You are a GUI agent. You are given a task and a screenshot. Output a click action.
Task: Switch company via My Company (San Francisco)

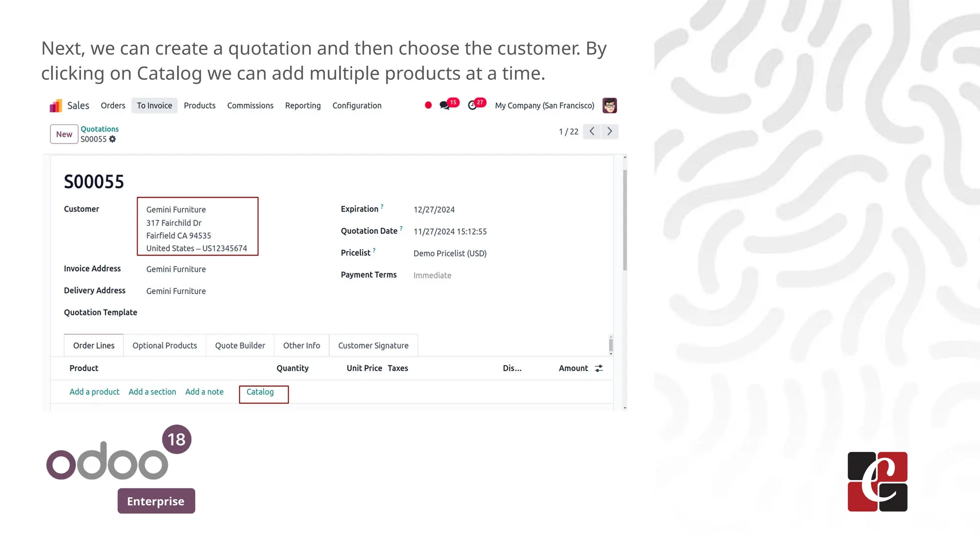coord(545,106)
